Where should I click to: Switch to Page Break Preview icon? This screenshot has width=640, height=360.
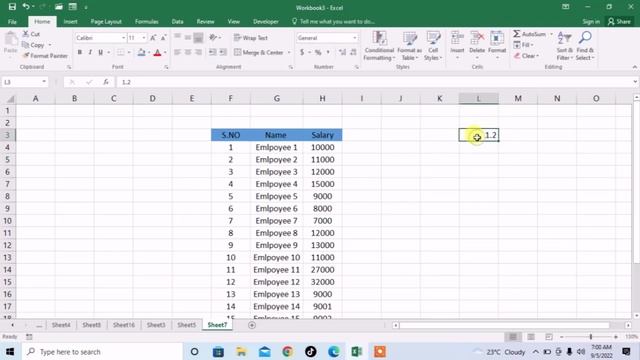tap(549, 337)
